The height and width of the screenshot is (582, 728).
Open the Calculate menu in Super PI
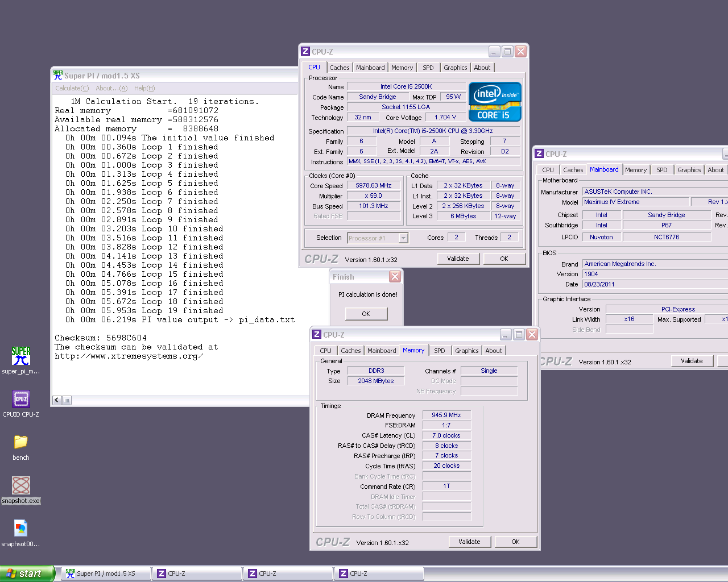[x=72, y=88]
